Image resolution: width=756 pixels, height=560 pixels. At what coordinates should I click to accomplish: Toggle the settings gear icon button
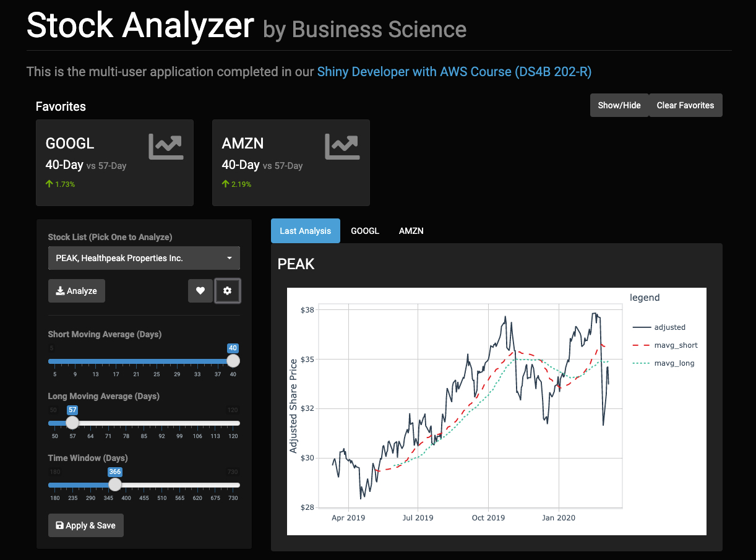tap(227, 291)
